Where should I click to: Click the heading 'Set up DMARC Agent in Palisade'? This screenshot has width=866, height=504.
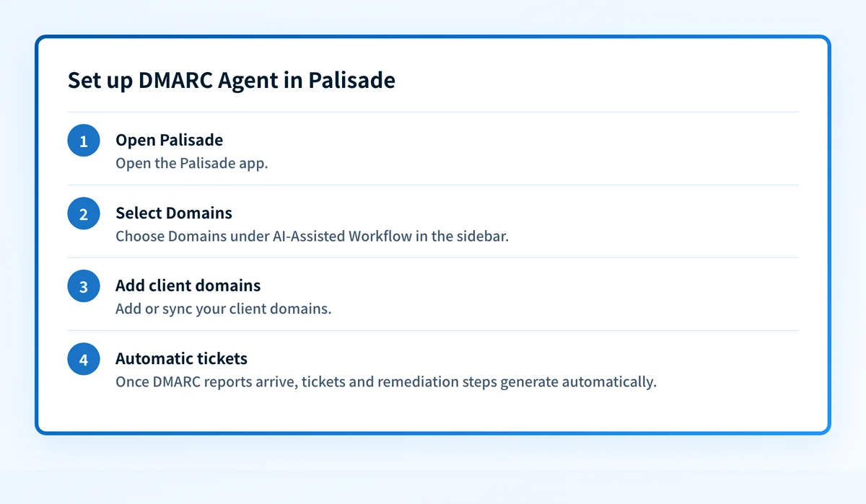point(231,80)
